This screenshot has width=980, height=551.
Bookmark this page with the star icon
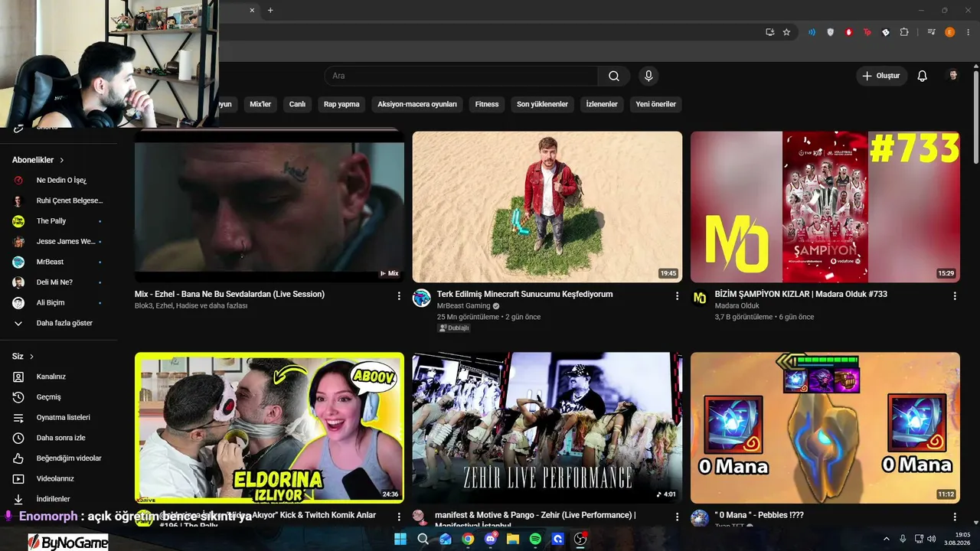coord(786,32)
